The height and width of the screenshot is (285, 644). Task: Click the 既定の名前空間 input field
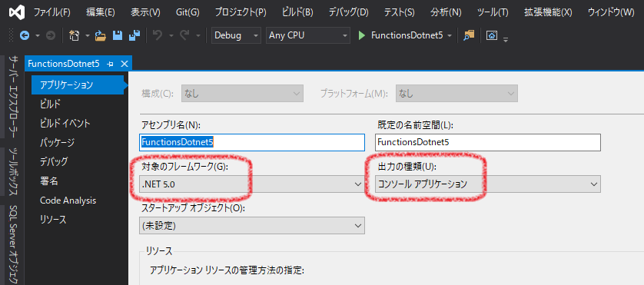(x=488, y=143)
